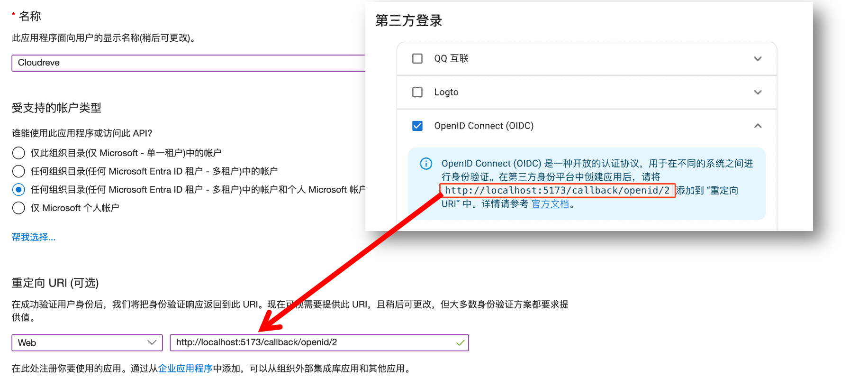This screenshot has width=868, height=388.
Task: Enable the QQ 互联 checkbox
Action: coord(417,58)
